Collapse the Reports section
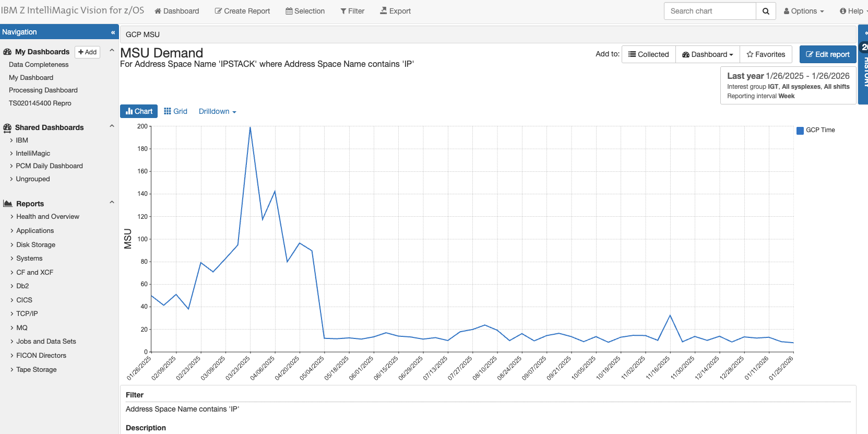This screenshot has height=434, width=868. (112, 203)
